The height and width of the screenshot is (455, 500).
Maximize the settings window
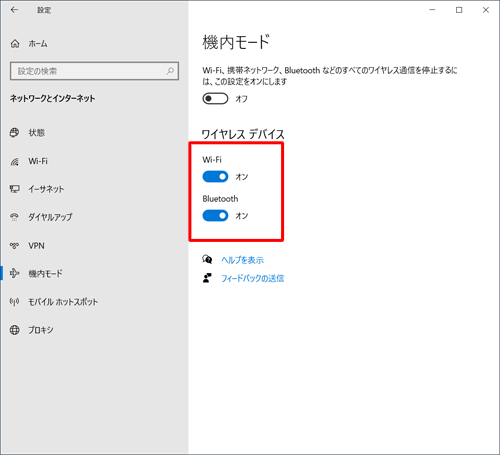pos(459,10)
